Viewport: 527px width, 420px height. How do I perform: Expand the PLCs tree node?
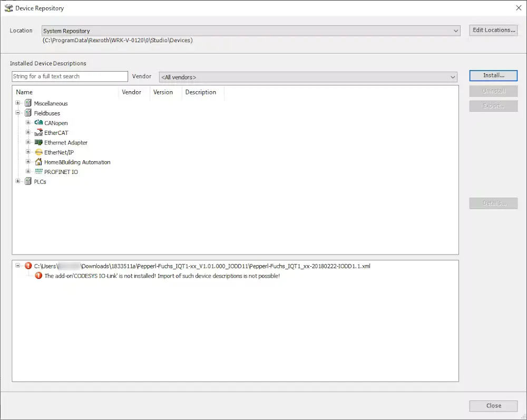(x=18, y=182)
